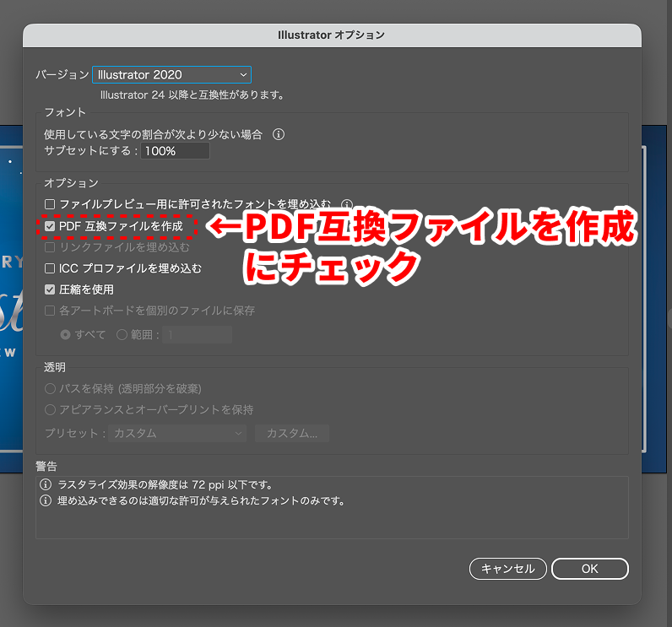
Task: Check 各アートボードを個別のファイルに保存
Action: (x=50, y=311)
